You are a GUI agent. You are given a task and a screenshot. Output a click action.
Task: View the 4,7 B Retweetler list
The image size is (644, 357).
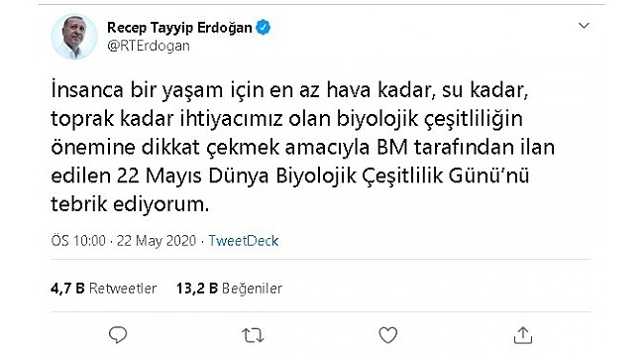coord(103,289)
